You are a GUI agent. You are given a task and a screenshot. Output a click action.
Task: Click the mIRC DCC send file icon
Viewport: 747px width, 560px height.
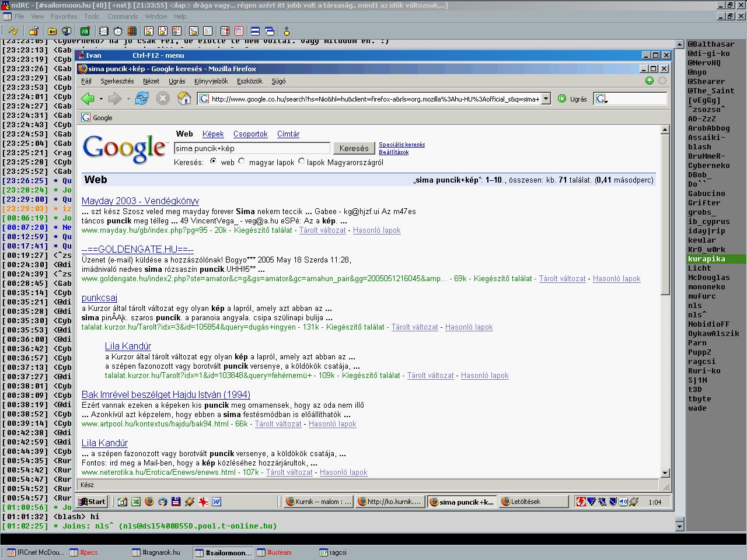(x=149, y=31)
